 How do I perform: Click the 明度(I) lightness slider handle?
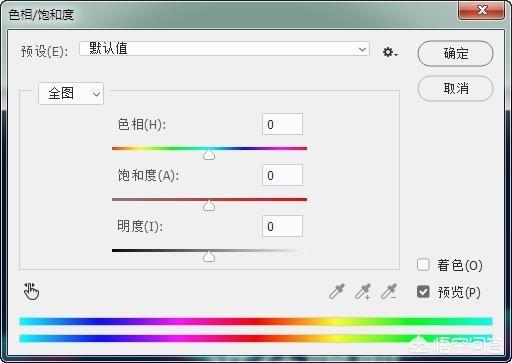209,257
